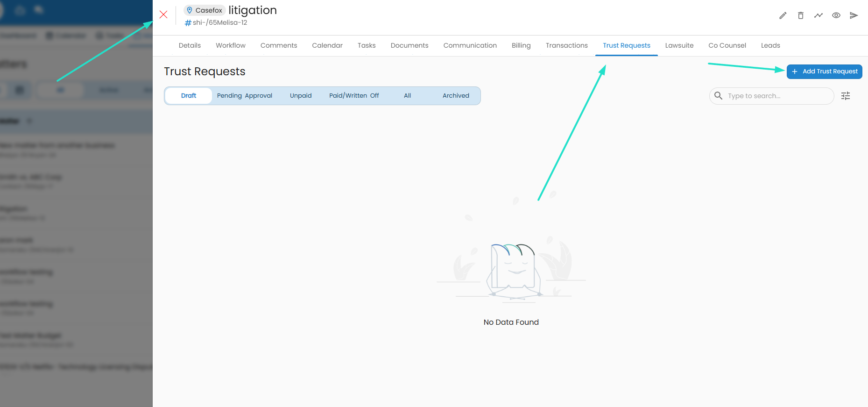Select the Draft status filter
Image resolution: width=868 pixels, height=407 pixels.
click(x=189, y=96)
